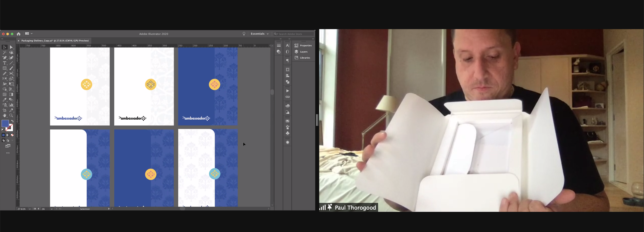Select the Packaging Dielines_Copy.ai document tab
644x232 pixels.
(x=55, y=41)
